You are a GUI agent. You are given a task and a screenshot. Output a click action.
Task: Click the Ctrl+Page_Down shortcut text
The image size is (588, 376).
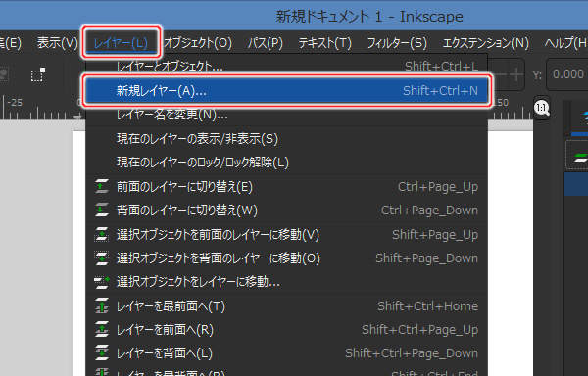[429, 211]
